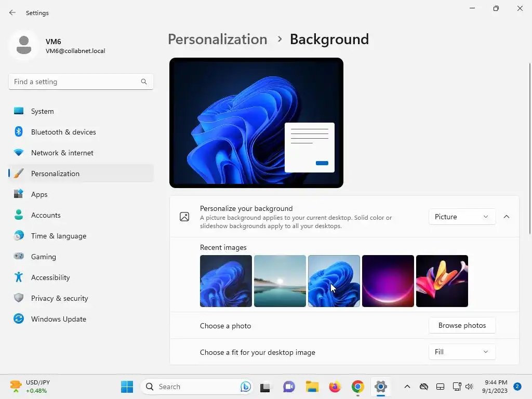The height and width of the screenshot is (399, 532).
Task: Click the Find a setting search box
Action: click(81, 82)
